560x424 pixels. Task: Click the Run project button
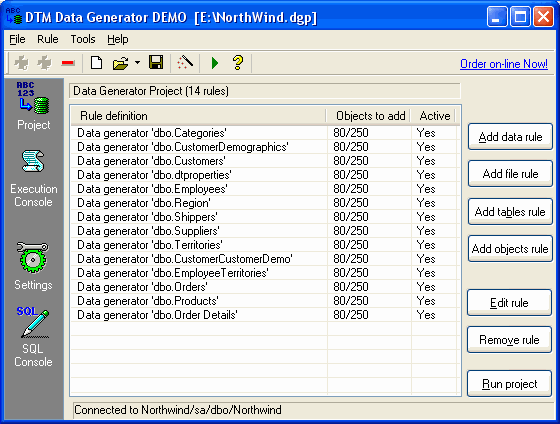510,384
